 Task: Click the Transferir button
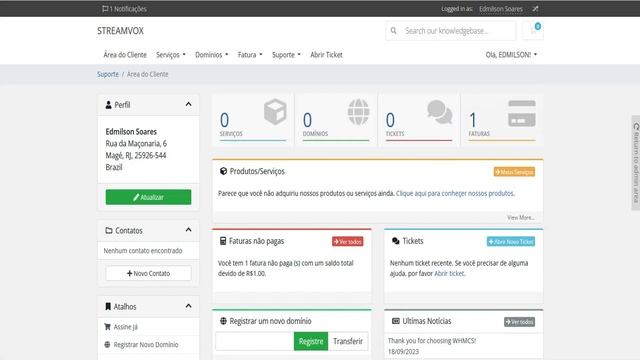coord(348,341)
